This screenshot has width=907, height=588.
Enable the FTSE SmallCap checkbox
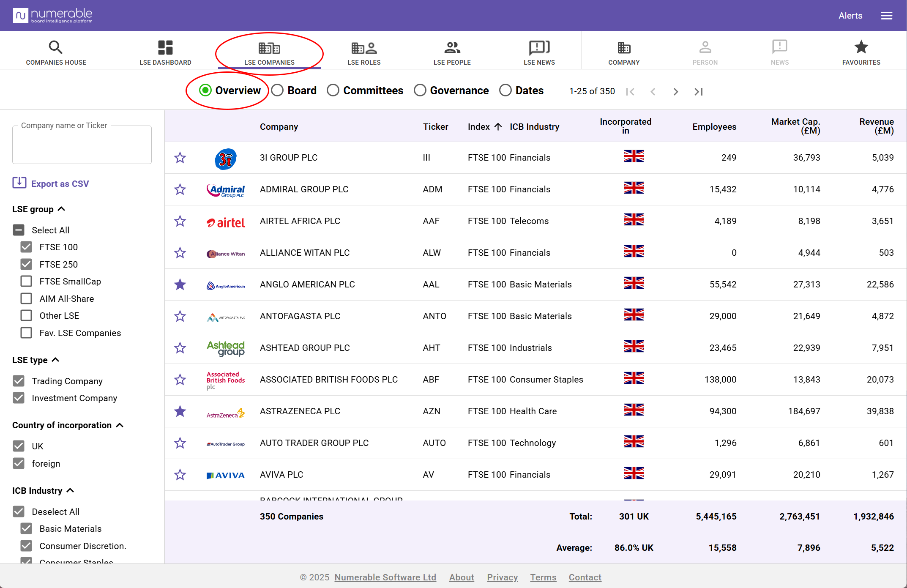click(x=26, y=281)
